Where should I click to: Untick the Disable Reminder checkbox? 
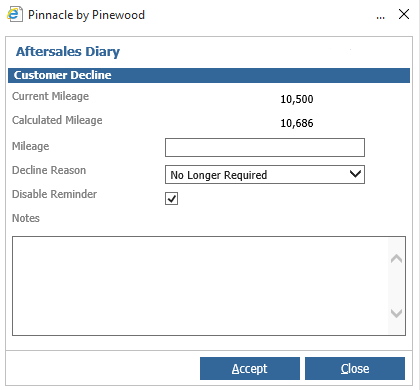pyautogui.click(x=171, y=199)
